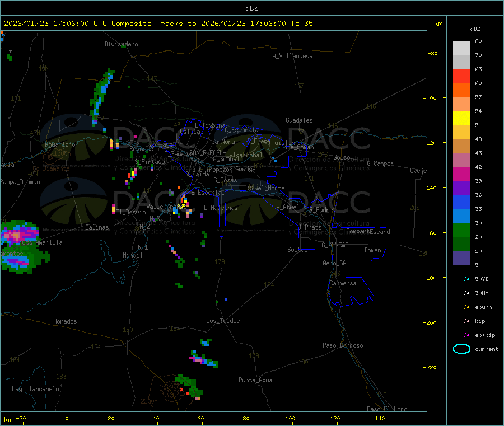Click the 140 tick on the horizontal km axis
Image resolution: width=504 pixels, height=426 pixels.
[380, 418]
